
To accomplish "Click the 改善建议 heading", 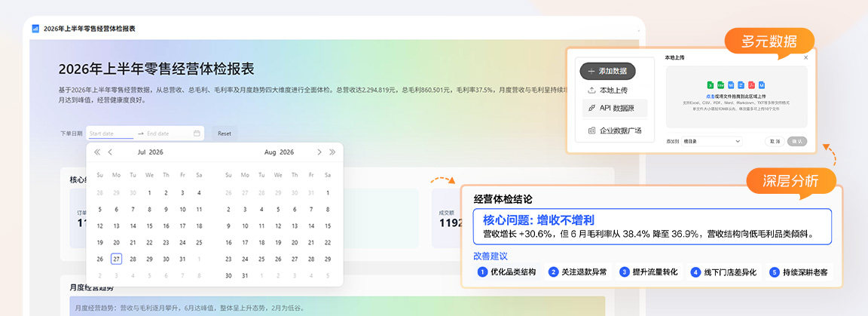I will coord(491,256).
